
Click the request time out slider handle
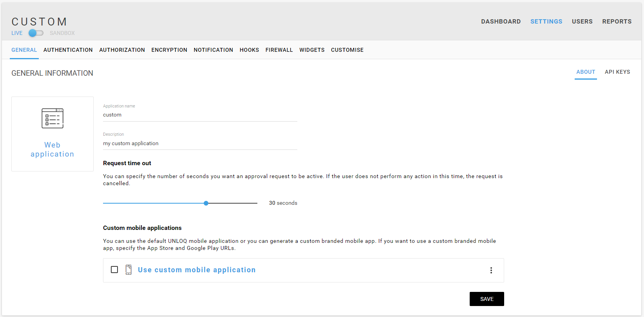[206, 203]
